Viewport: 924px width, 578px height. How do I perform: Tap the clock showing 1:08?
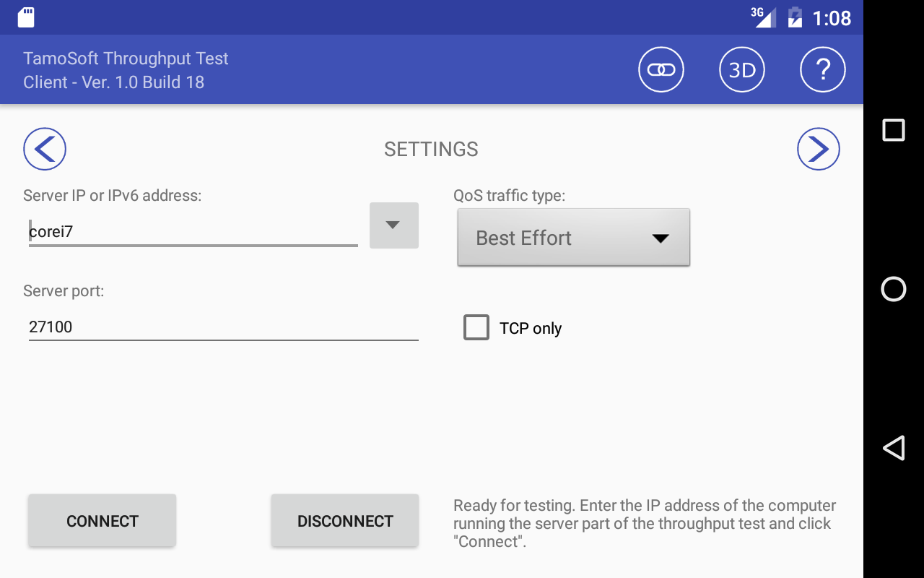tap(832, 17)
